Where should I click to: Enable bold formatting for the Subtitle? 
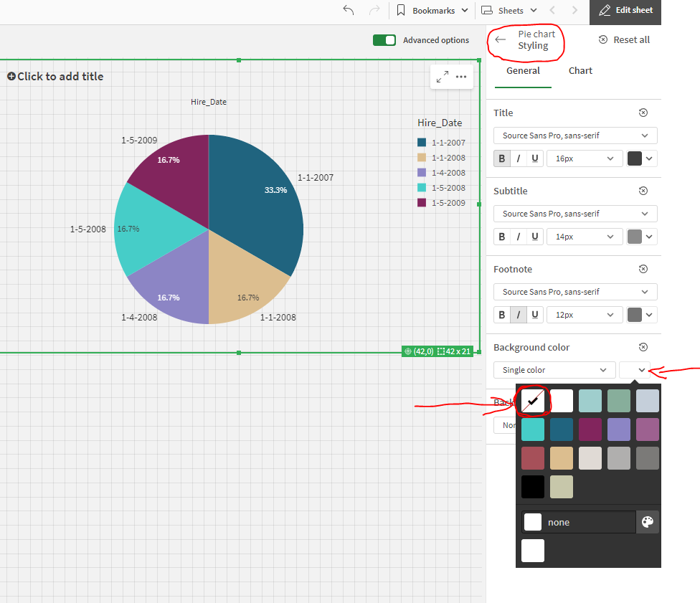[501, 237]
